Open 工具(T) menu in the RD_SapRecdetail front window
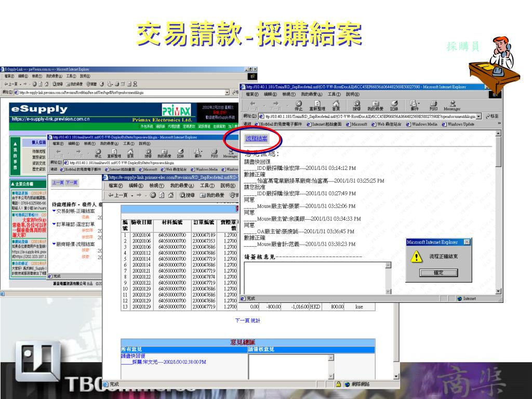This screenshot has height=399, width=532. pos(334,94)
